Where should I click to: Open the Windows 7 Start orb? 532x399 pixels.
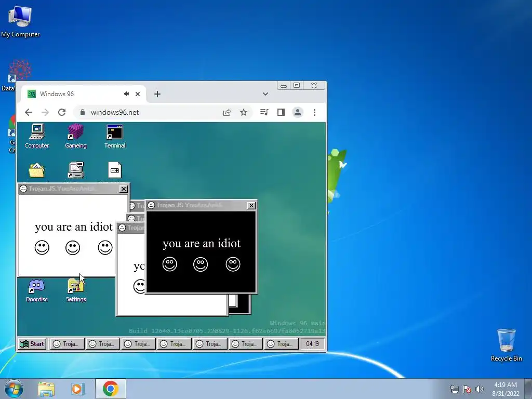coord(14,389)
